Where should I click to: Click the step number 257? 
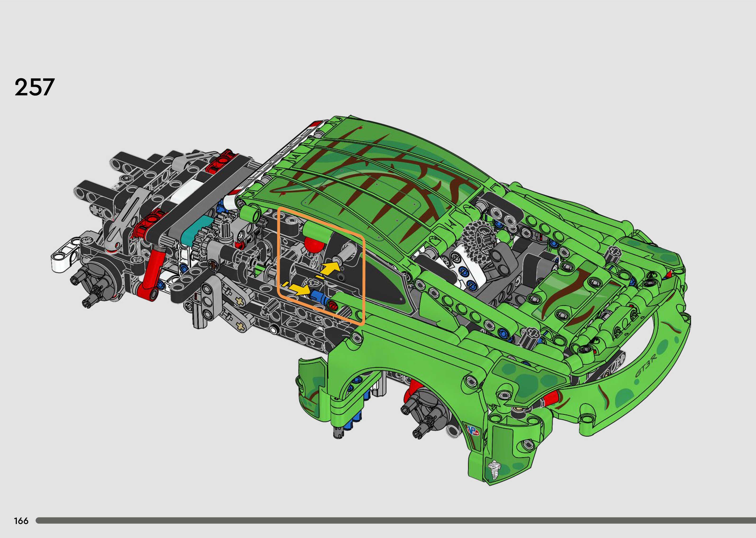coord(34,88)
